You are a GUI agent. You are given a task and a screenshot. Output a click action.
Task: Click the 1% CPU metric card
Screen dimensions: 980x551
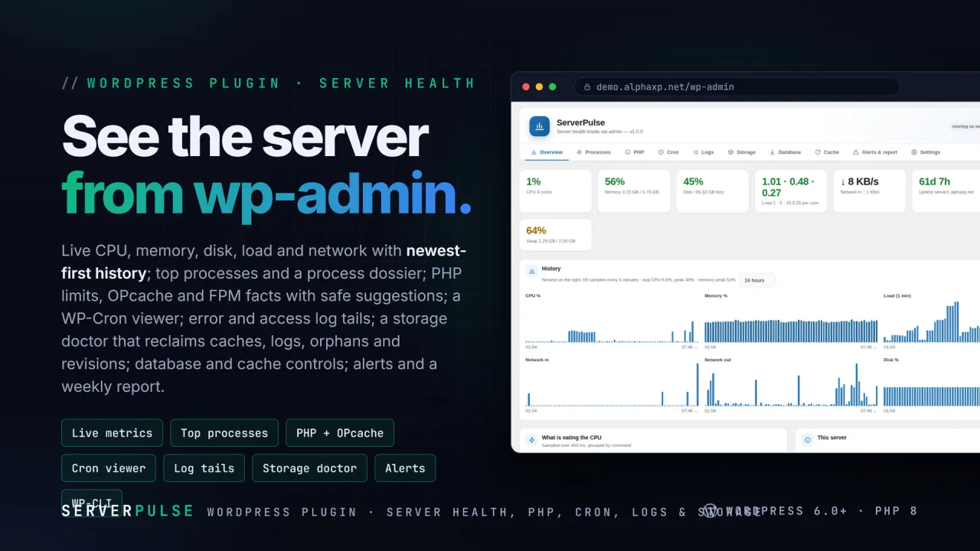[x=555, y=191]
